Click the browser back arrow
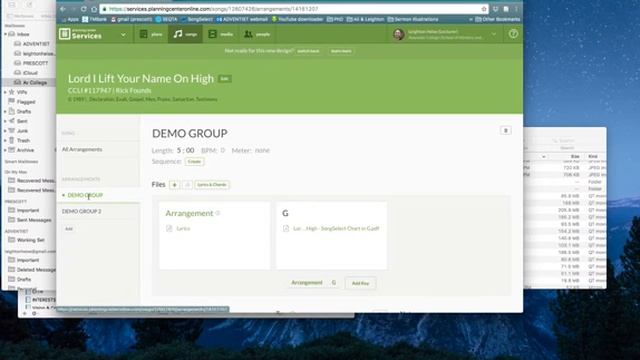This screenshot has width=640, height=360. (63, 9)
